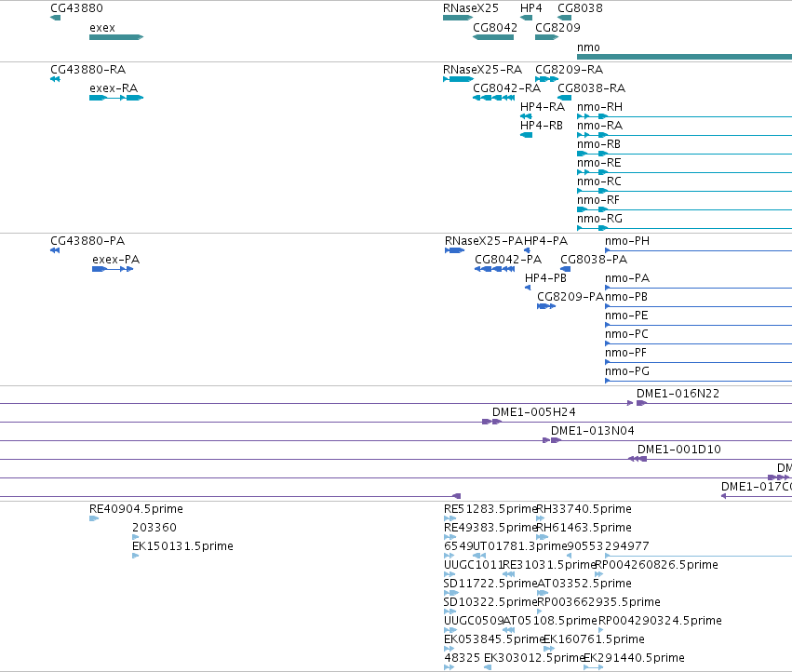Select transcript HP4-RB
The image size is (792, 672).
(542, 126)
